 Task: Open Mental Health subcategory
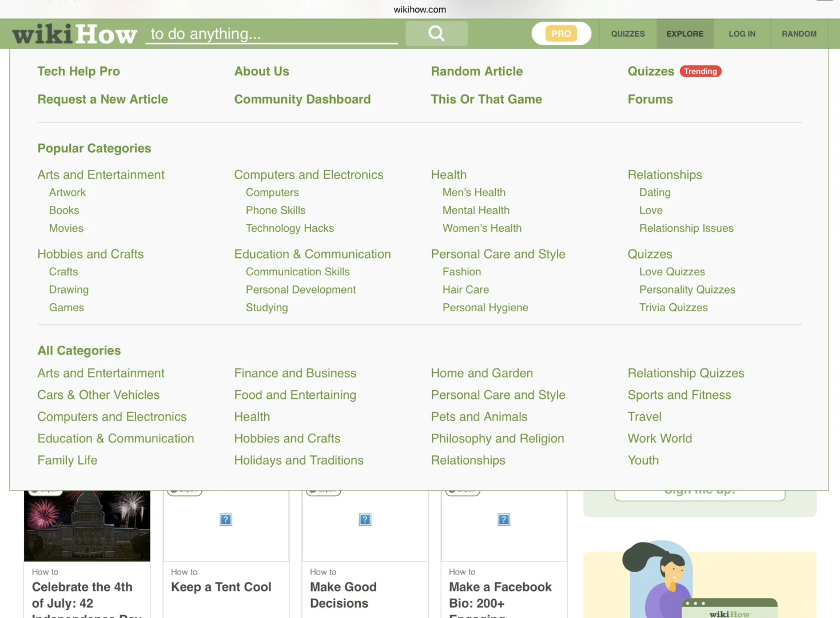[x=476, y=211]
